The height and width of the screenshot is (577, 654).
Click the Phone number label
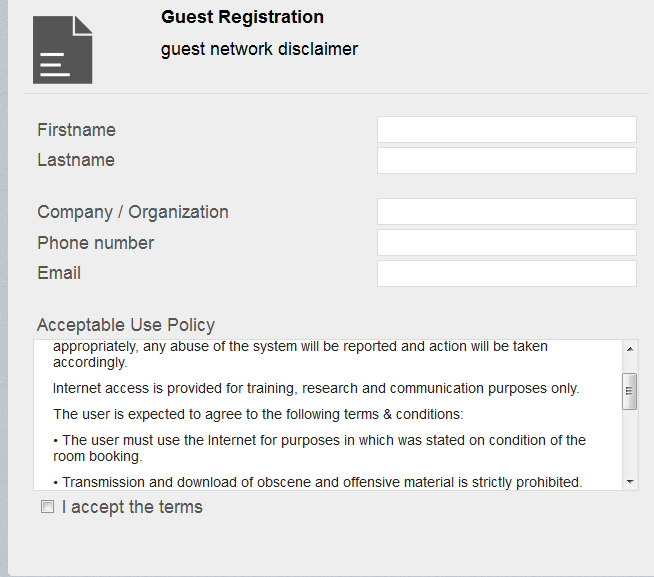pos(96,243)
